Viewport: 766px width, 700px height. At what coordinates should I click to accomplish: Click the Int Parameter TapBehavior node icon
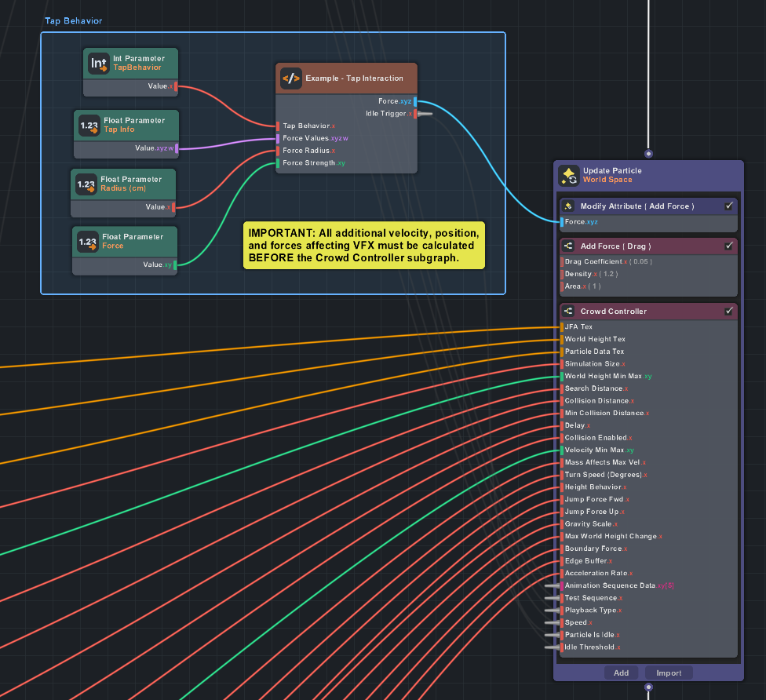99,63
